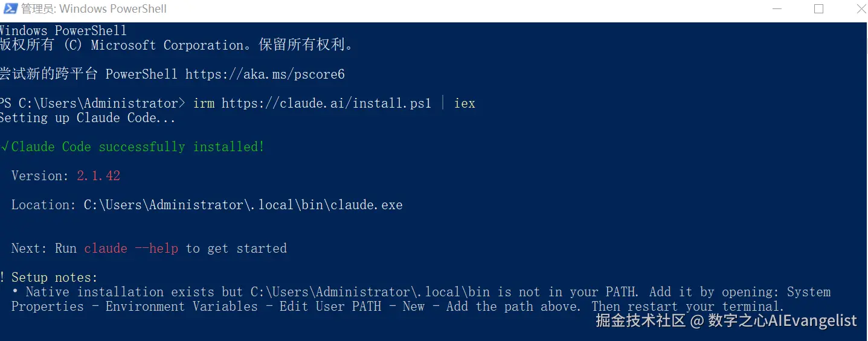Click the 数字之心AIEvangelist author name

[783, 320]
